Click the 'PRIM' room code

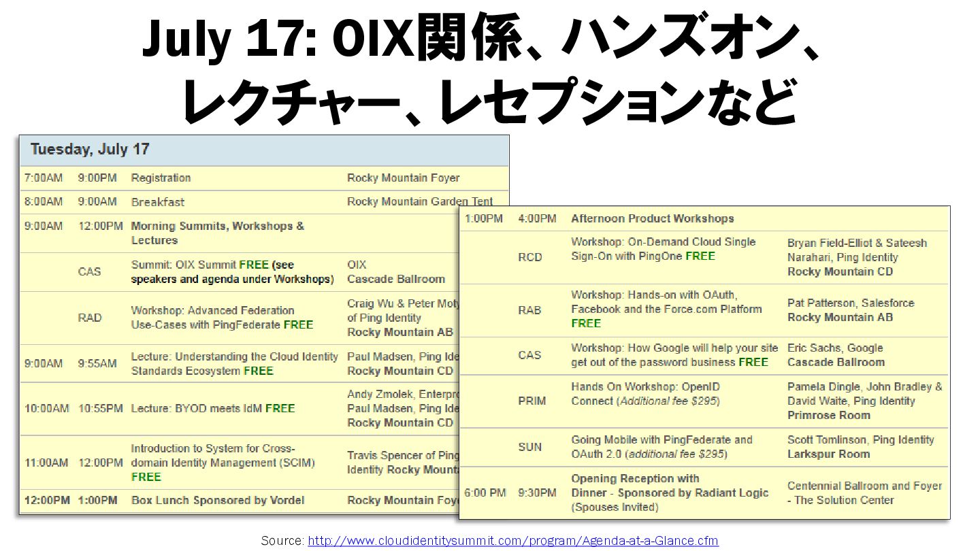tap(532, 401)
